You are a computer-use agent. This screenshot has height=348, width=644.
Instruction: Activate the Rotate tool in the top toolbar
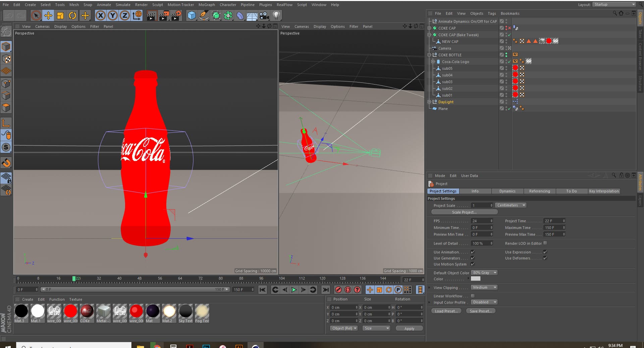72,15
